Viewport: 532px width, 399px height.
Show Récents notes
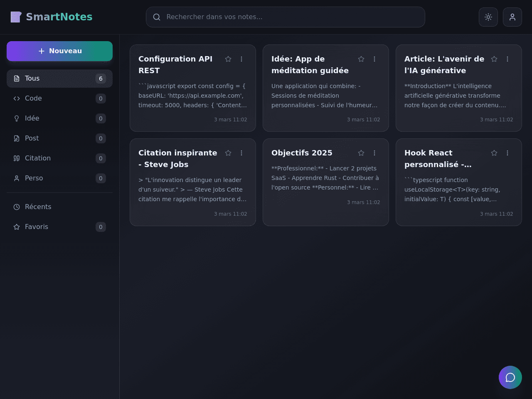pyautogui.click(x=59, y=207)
